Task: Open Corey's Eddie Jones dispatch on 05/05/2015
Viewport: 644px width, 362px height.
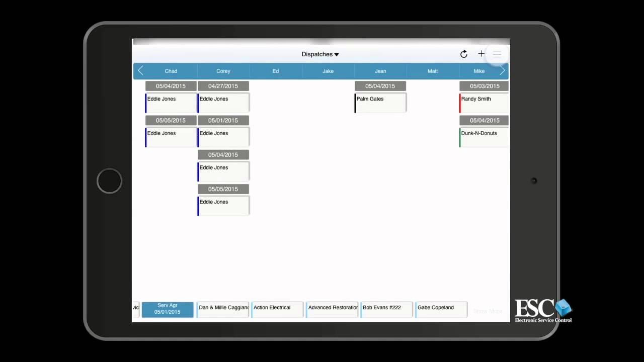Action: pyautogui.click(x=223, y=206)
